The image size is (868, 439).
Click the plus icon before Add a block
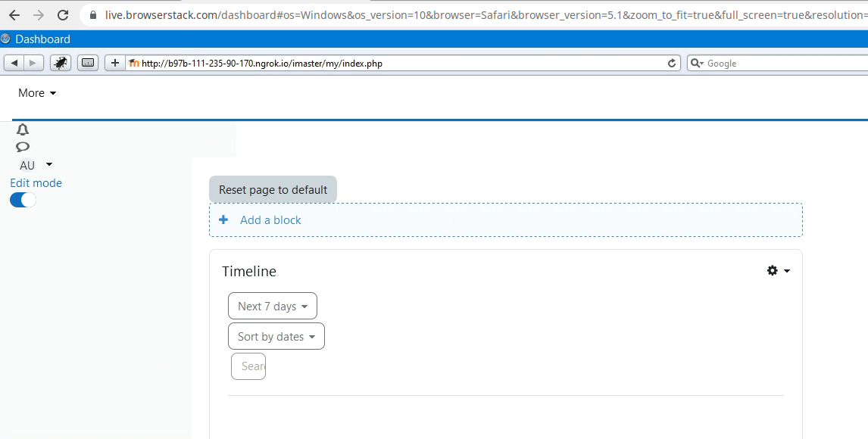point(223,220)
